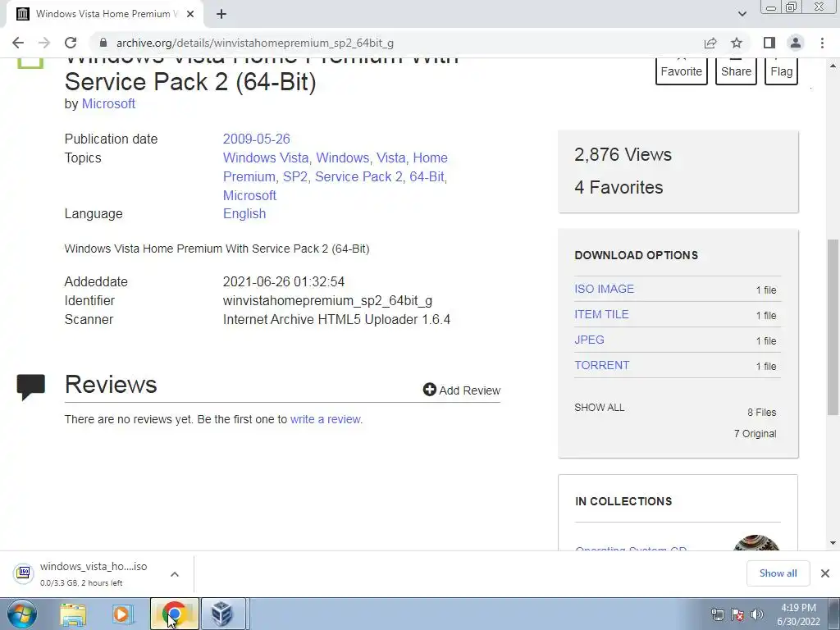
Task: Select the Windows Vista Home Premium tab
Action: coord(104,14)
